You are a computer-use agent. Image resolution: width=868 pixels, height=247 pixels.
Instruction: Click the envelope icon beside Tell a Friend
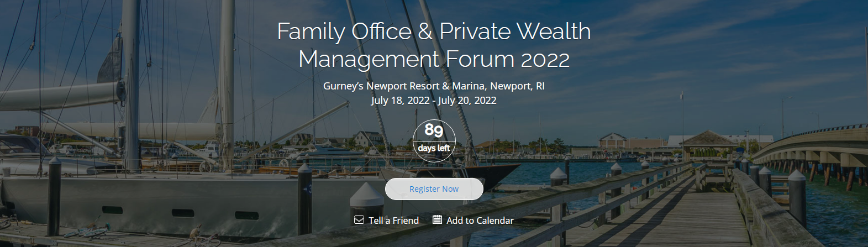click(x=359, y=220)
